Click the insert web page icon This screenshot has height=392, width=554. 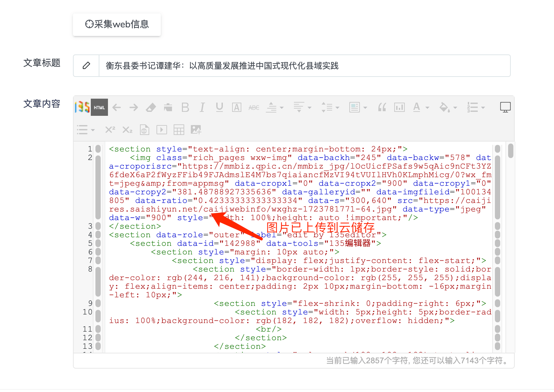145,130
